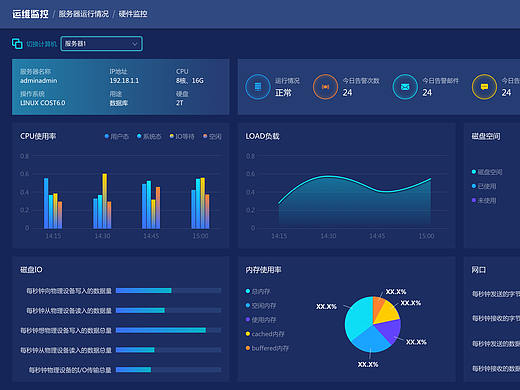Click the 磁盘IO panel title
520x390 pixels.
point(31,270)
